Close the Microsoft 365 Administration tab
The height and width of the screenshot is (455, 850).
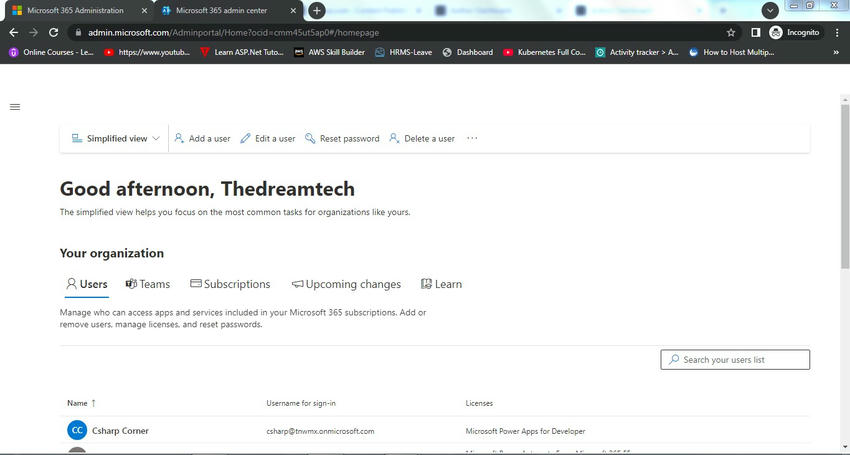(x=144, y=11)
